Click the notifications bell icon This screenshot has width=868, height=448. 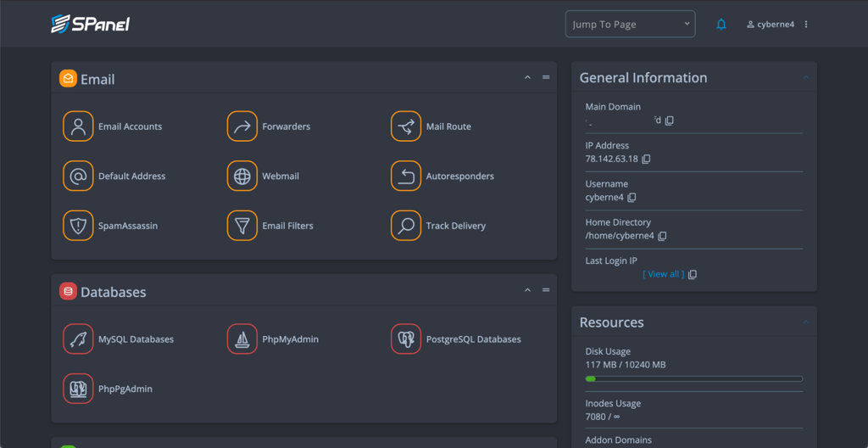pos(721,25)
